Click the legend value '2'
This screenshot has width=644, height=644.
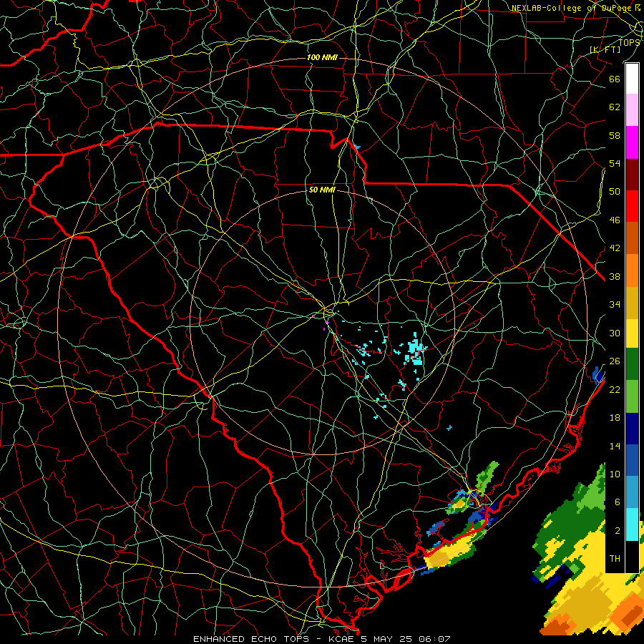pos(618,531)
